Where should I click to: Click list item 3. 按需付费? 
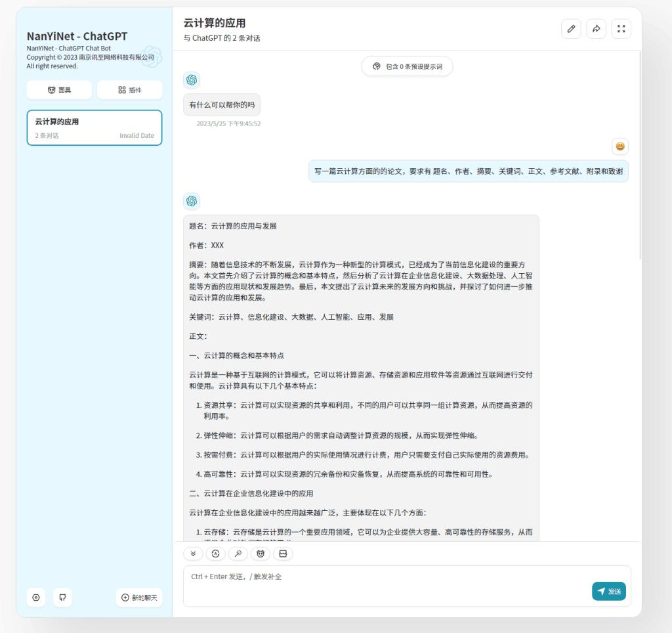[x=364, y=455]
